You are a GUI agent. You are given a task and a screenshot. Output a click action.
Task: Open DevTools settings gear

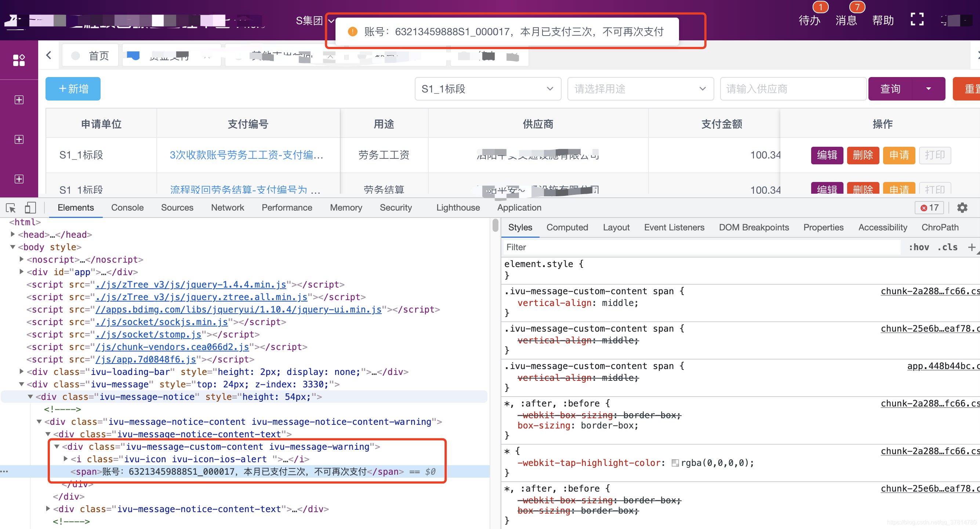tap(962, 208)
